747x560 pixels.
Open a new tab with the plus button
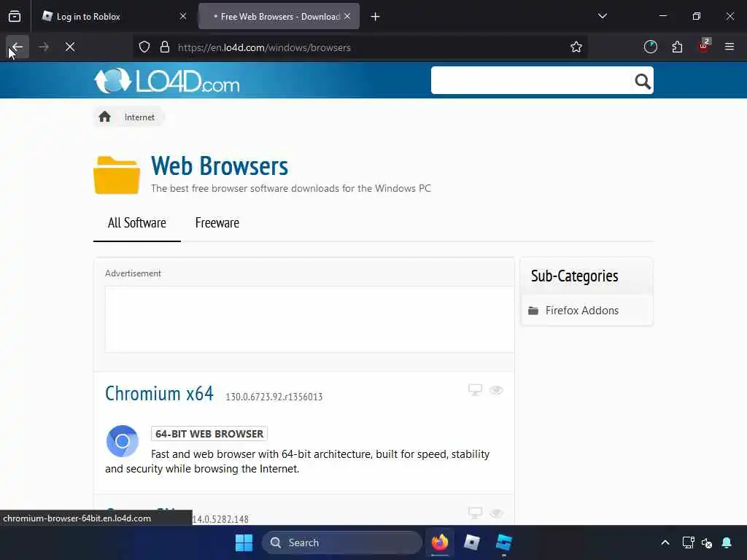pos(376,17)
